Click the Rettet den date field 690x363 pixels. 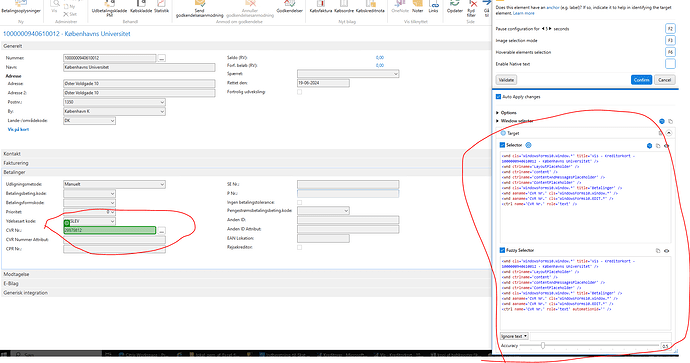coord(323,83)
